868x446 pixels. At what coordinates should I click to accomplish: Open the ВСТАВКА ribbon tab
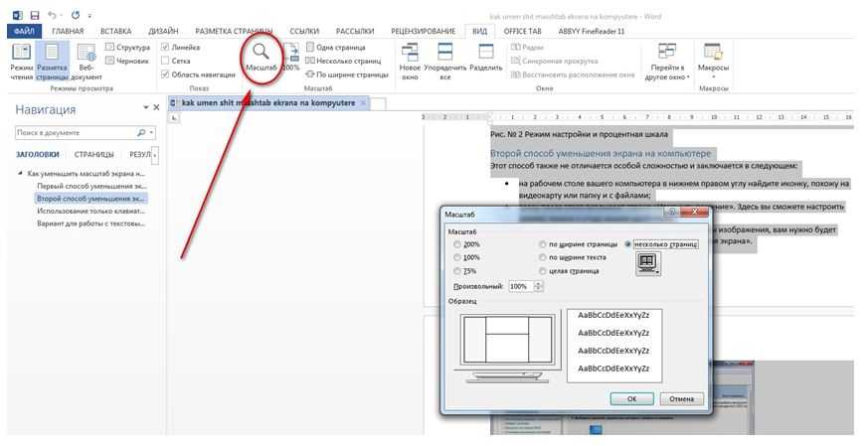pos(114,32)
